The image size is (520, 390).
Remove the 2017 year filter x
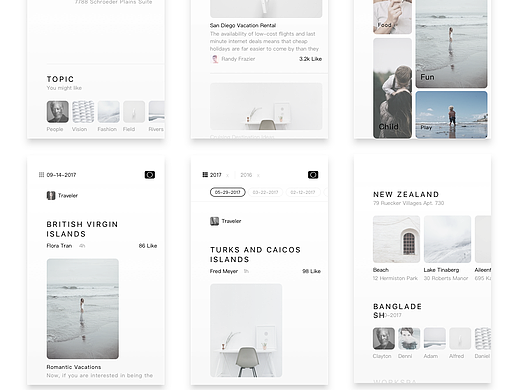coord(227,175)
